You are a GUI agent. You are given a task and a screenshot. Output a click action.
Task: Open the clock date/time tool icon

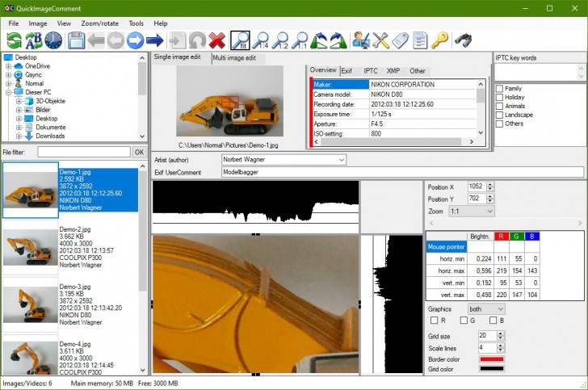pyautogui.click(x=53, y=40)
